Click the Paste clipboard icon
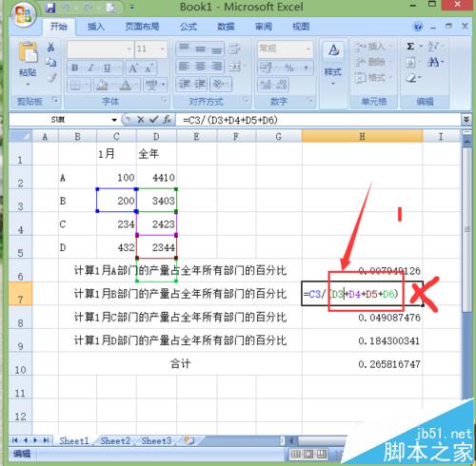The height and width of the screenshot is (466, 476). 28,51
